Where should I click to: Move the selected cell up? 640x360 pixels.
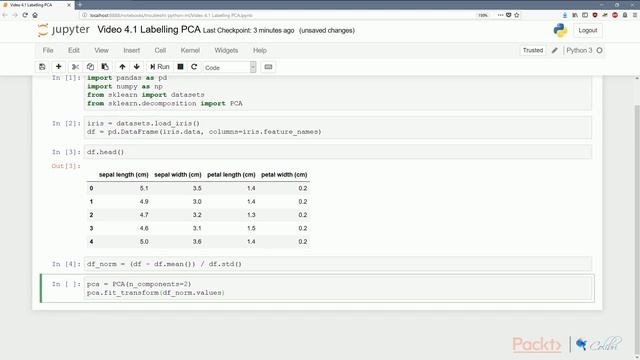click(122, 67)
